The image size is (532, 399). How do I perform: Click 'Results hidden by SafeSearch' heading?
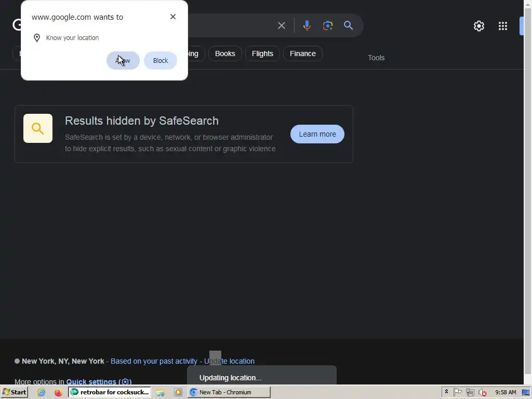141,121
